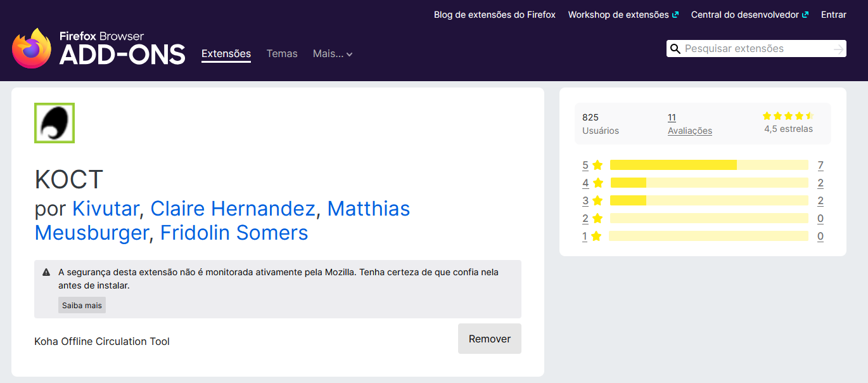Open author Kivutar's profile link
The image size is (868, 383).
pyautogui.click(x=106, y=208)
